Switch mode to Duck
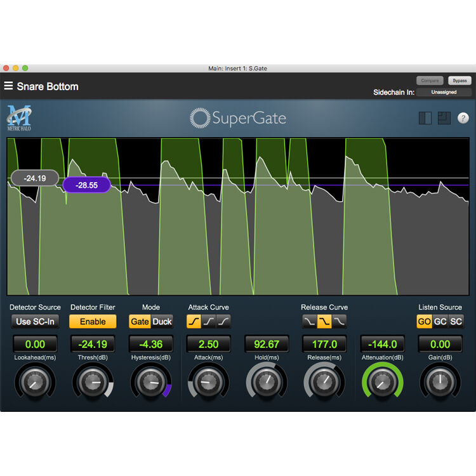The width and height of the screenshot is (476, 476). (162, 322)
